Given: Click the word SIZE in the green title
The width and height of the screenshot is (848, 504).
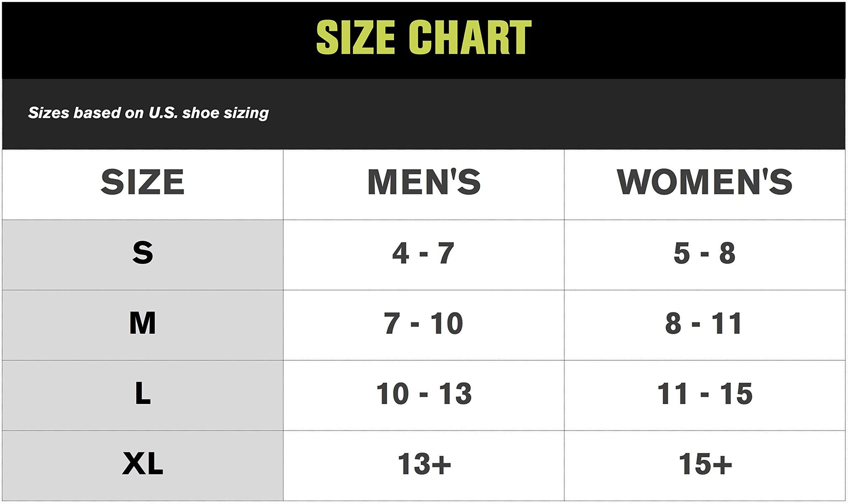Looking at the screenshot, I should tap(355, 37).
